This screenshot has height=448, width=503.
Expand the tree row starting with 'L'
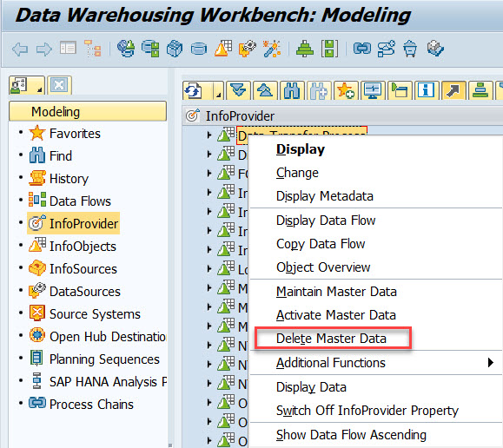pos(209,268)
